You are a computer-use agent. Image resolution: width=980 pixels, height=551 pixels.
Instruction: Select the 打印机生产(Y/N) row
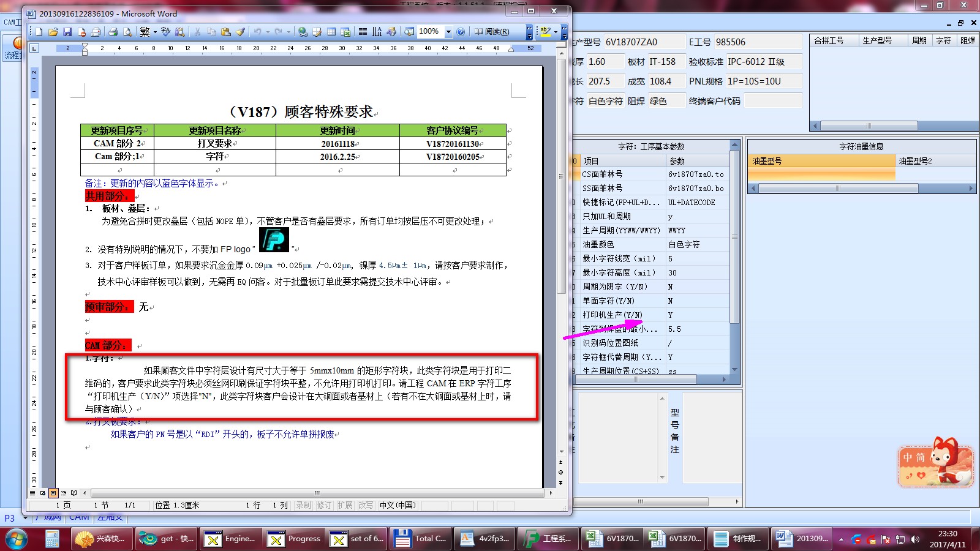[650, 315]
